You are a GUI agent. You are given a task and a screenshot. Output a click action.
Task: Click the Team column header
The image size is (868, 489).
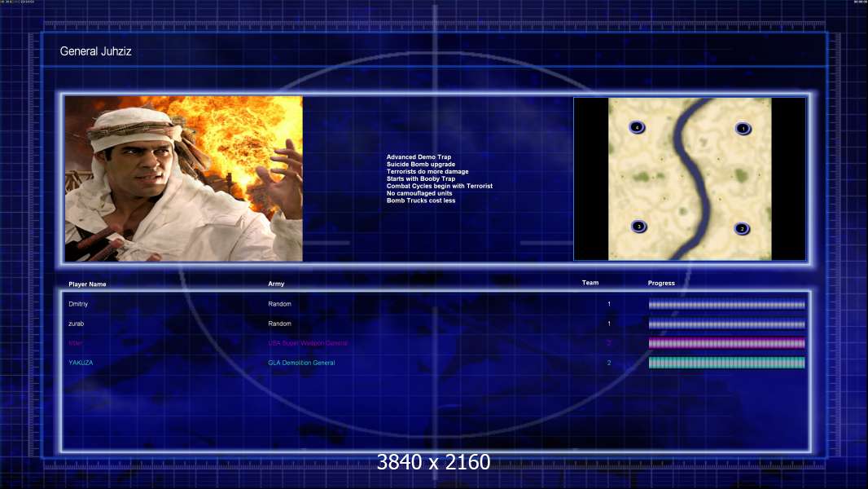[x=590, y=283]
